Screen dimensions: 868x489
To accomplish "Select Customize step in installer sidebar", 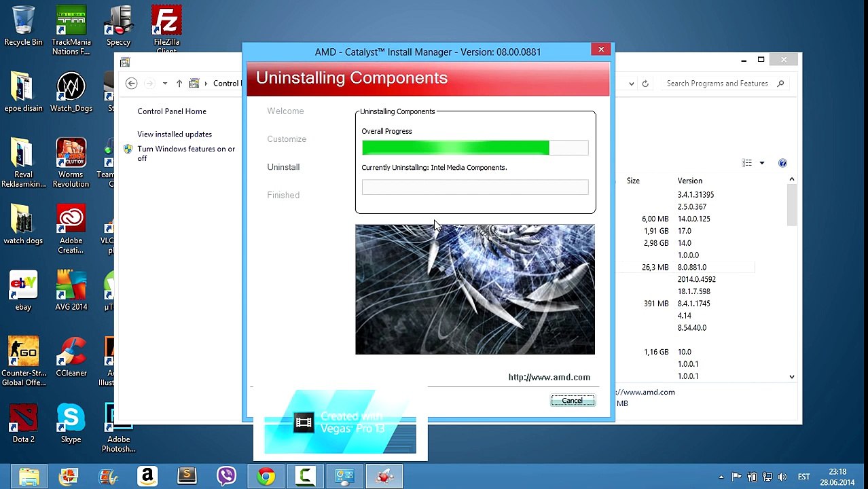I will [287, 139].
